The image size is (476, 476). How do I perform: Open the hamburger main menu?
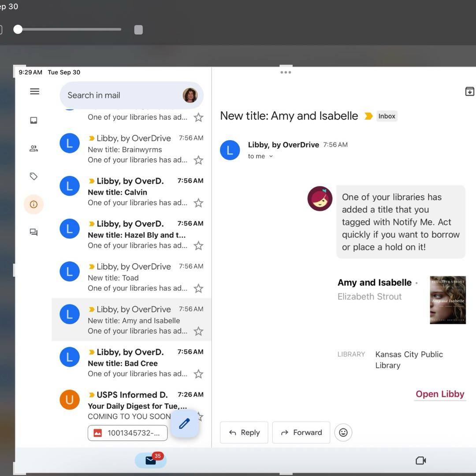click(34, 91)
